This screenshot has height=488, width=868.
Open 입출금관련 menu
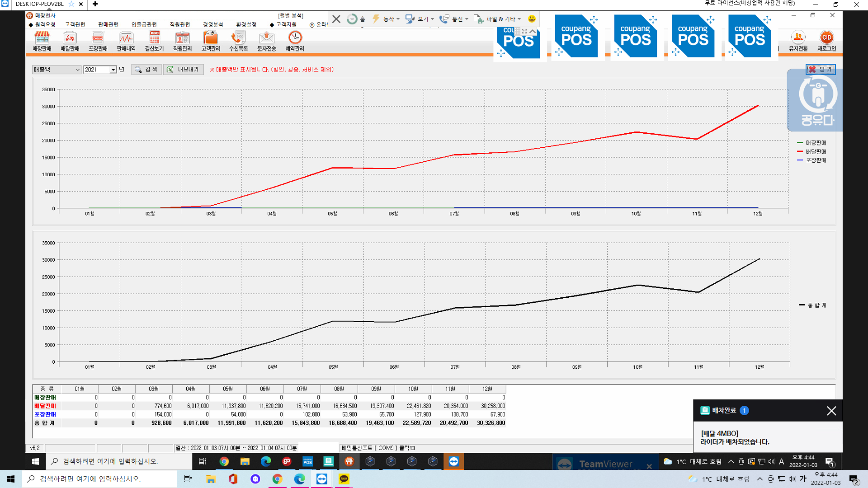pyautogui.click(x=144, y=24)
